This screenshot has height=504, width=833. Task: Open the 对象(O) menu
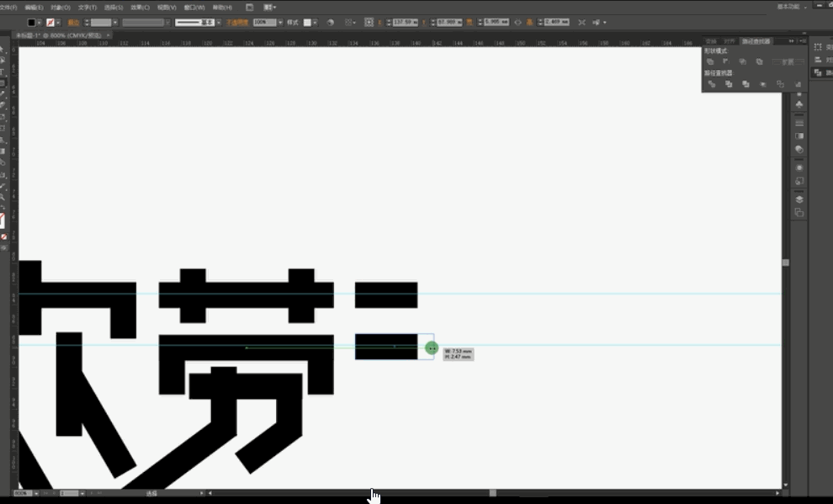coord(61,8)
